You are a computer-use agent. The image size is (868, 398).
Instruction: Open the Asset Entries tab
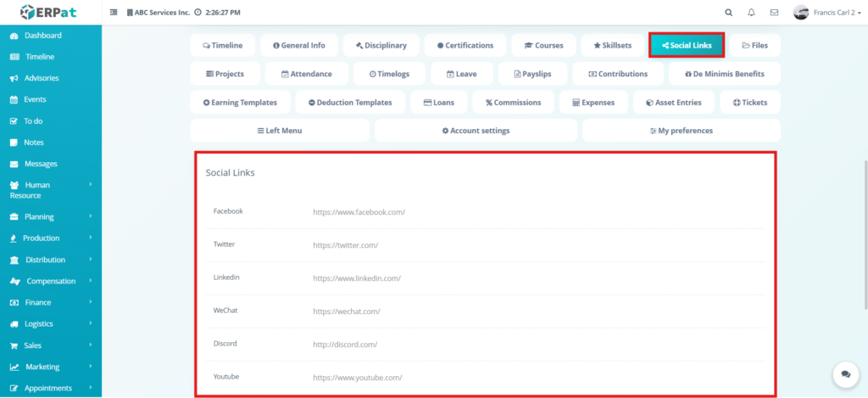point(674,103)
